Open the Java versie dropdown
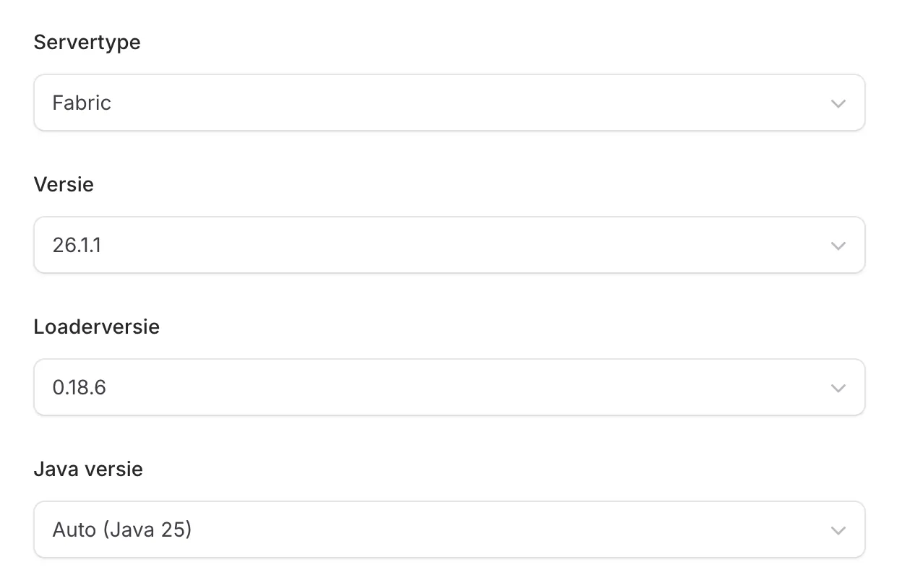Screen dimensions: 902x588 click(449, 529)
